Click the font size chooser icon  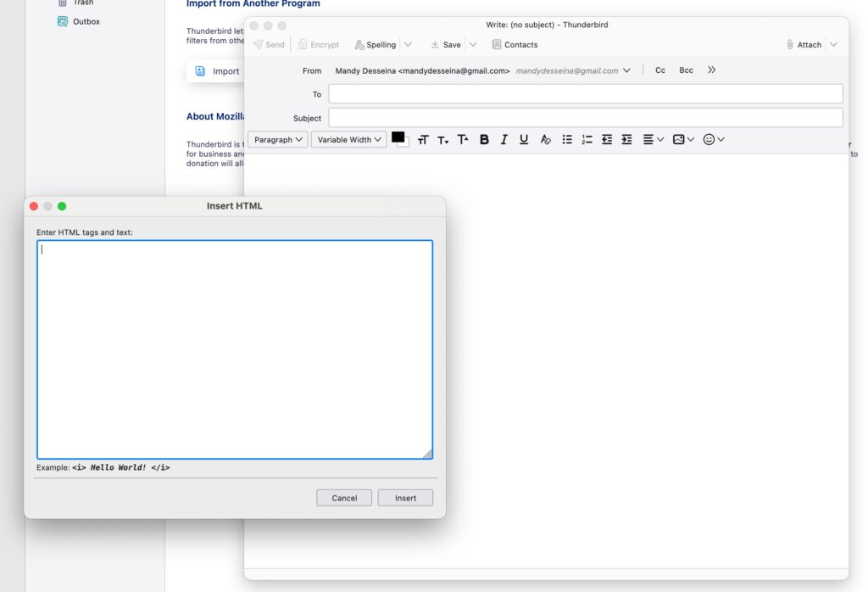click(x=423, y=140)
